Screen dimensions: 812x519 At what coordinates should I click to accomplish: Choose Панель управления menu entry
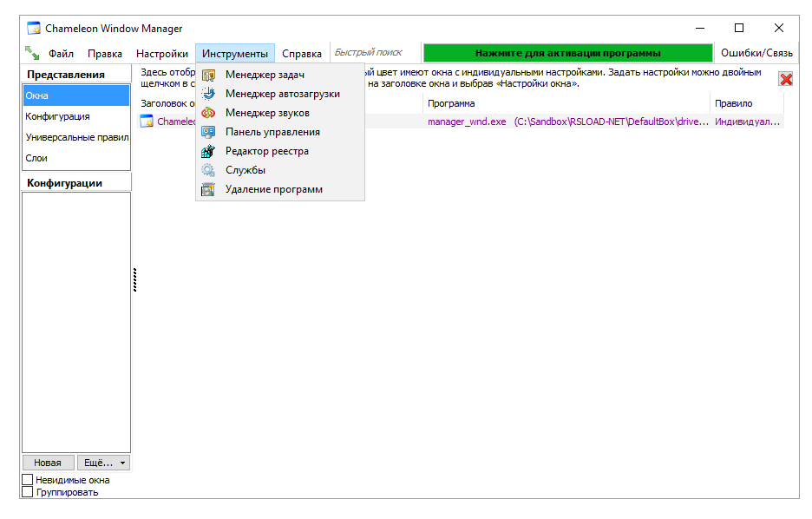pos(280,132)
